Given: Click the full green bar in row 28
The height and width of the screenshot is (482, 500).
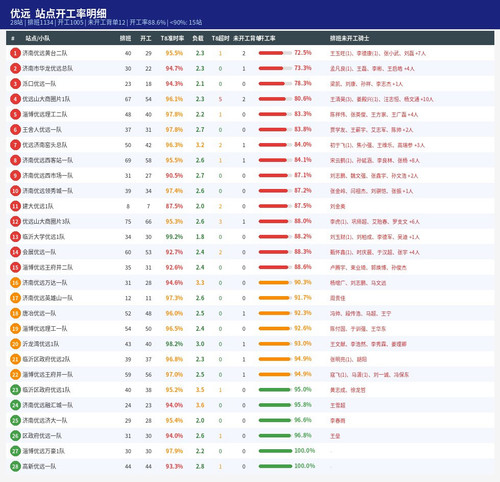Looking at the screenshot, I should tap(275, 467).
